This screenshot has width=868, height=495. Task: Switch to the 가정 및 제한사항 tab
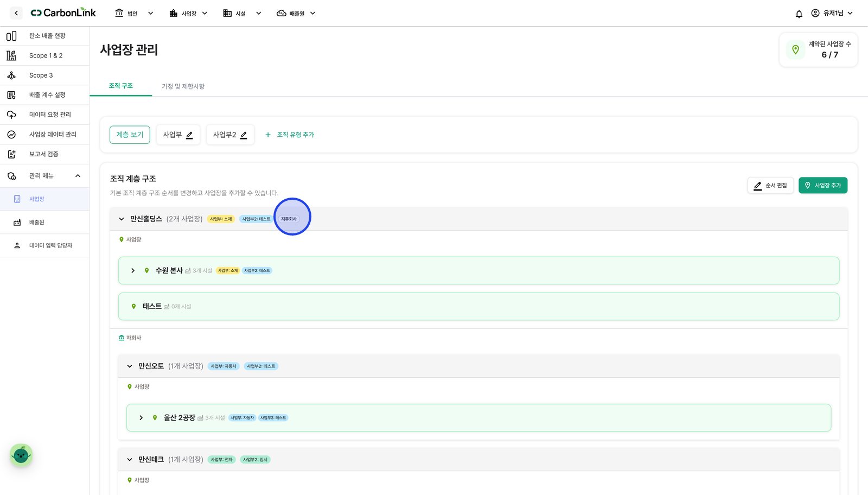[183, 86]
